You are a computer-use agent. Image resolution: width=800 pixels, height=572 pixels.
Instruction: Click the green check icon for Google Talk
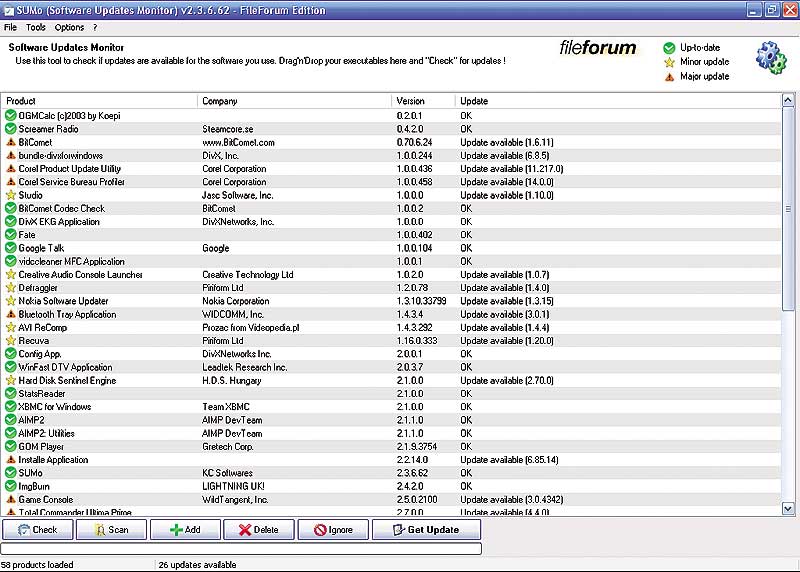[x=11, y=248]
